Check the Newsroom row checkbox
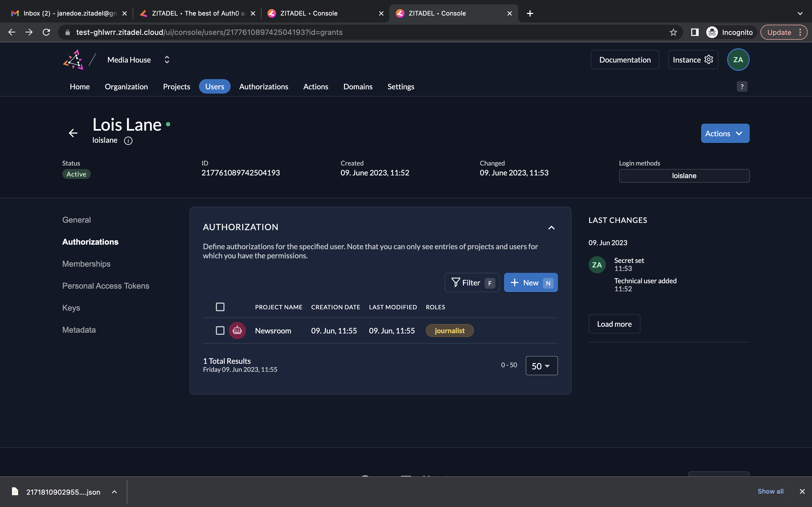The image size is (812, 507). [220, 330]
